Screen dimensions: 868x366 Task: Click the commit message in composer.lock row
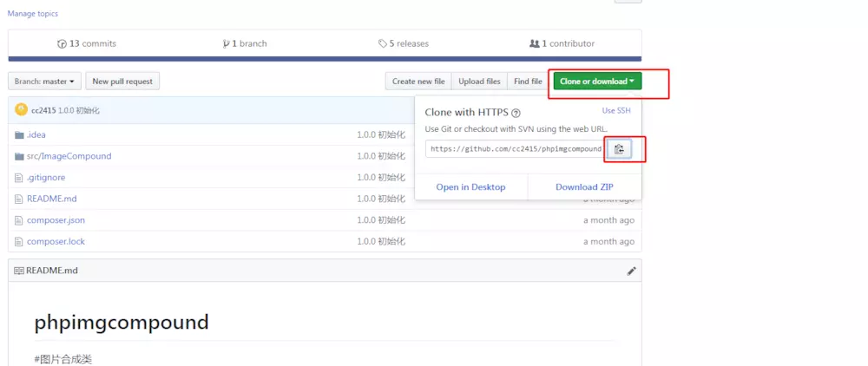[381, 242]
